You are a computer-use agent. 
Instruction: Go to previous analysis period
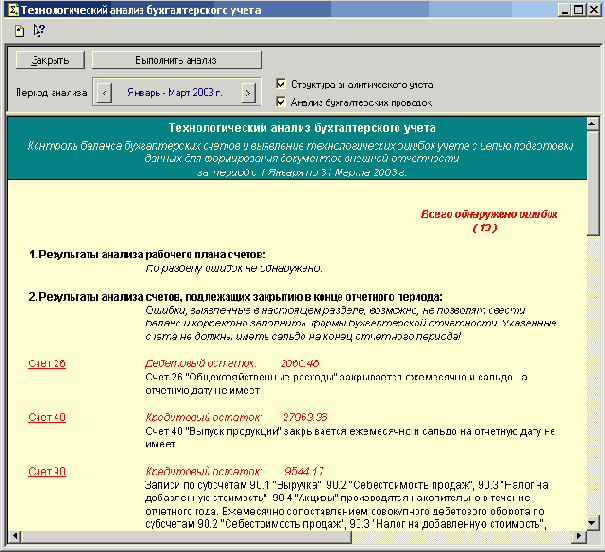coord(101,93)
